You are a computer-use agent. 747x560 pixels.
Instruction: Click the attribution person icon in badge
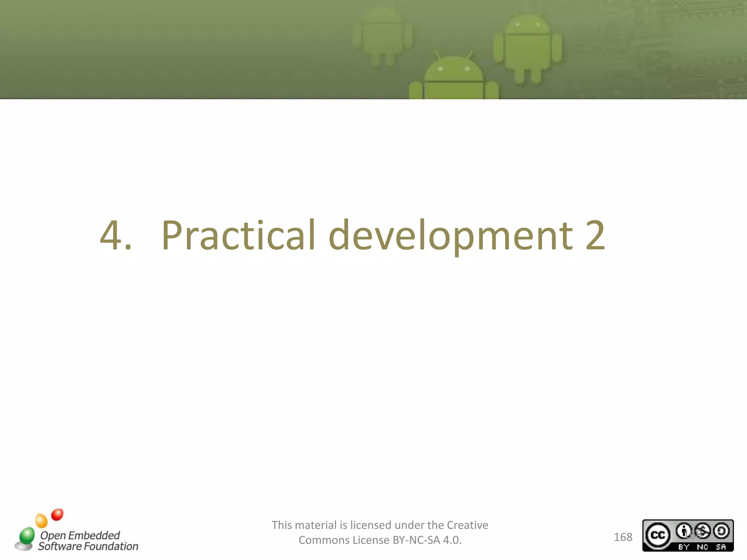(684, 531)
